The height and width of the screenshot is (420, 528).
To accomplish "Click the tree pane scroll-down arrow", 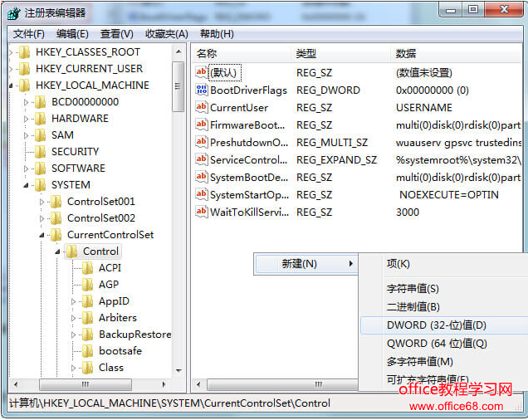I will click(178, 370).
